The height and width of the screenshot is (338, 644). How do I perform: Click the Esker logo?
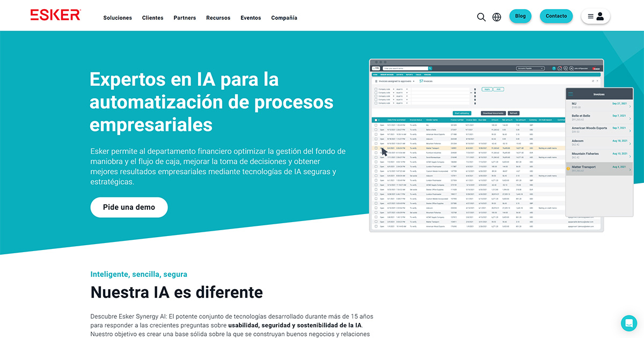coord(55,15)
